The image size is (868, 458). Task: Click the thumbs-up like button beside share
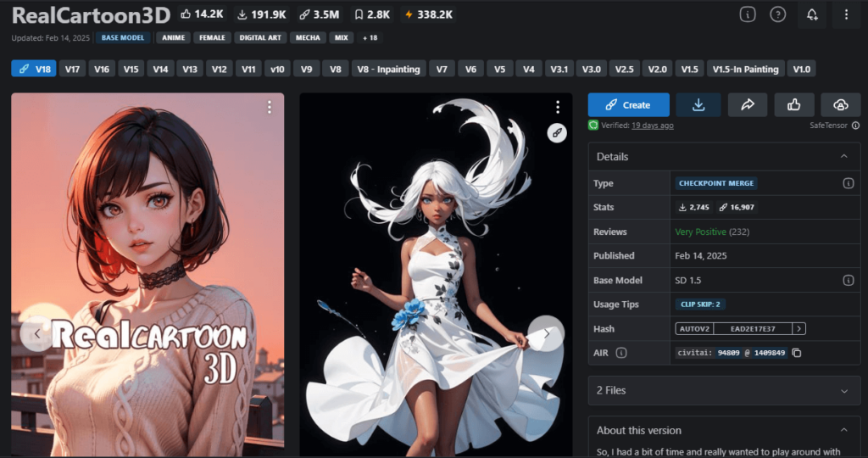(x=793, y=104)
